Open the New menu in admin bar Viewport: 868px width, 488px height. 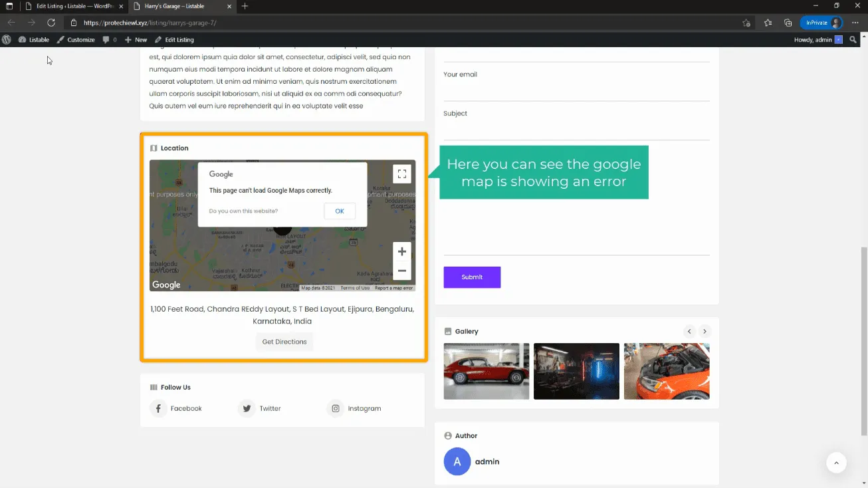(x=136, y=40)
